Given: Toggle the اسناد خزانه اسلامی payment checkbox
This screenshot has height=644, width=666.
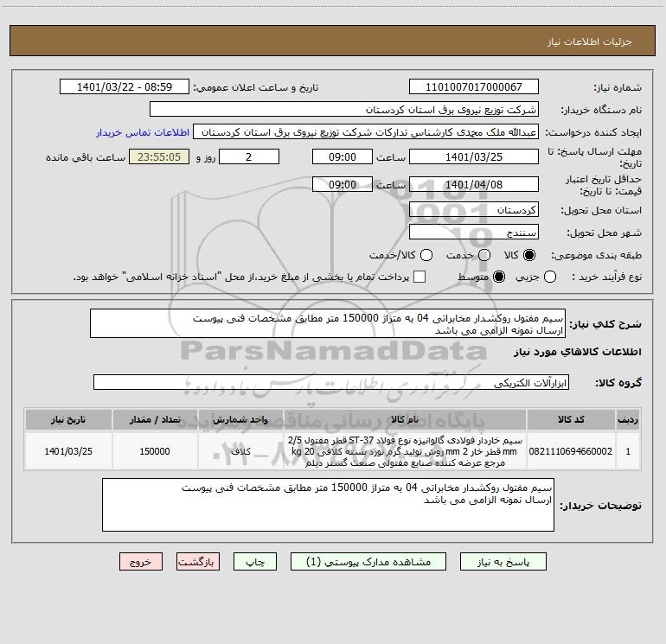Looking at the screenshot, I should point(419,277).
